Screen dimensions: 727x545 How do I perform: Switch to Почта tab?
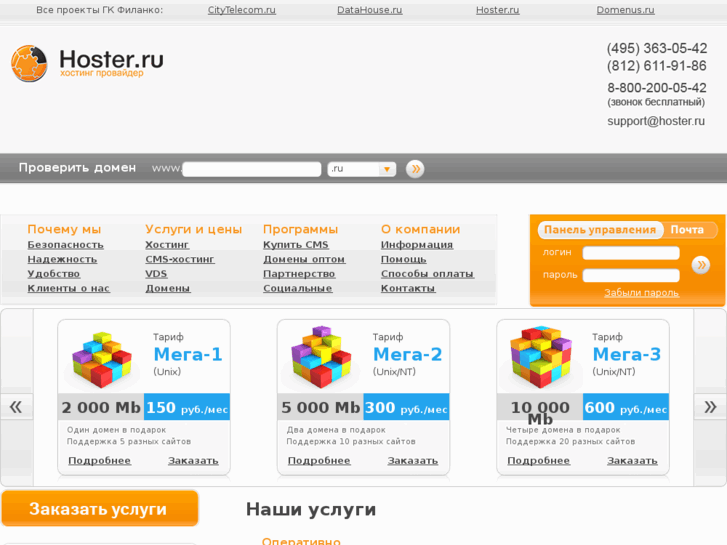(687, 230)
